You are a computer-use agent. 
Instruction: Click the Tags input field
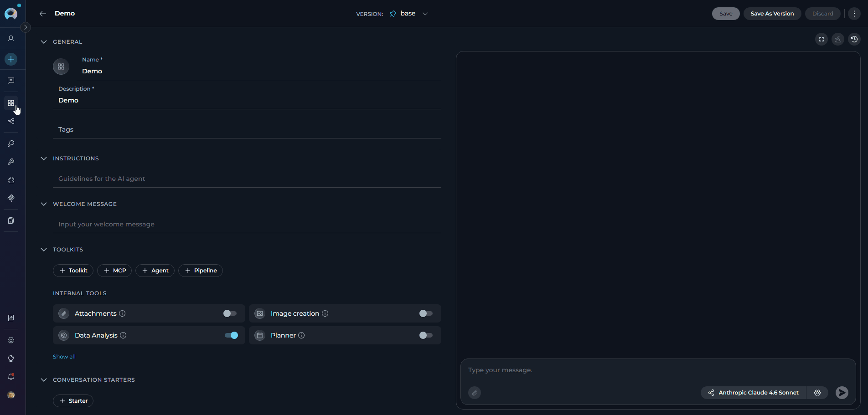point(247,129)
